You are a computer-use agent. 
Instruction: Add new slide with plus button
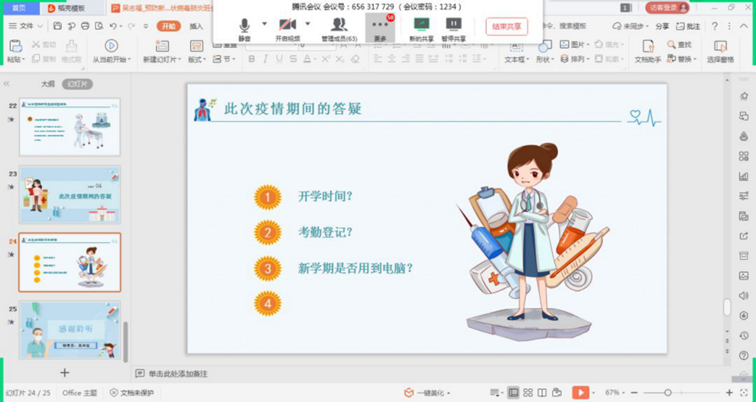pyautogui.click(x=65, y=372)
